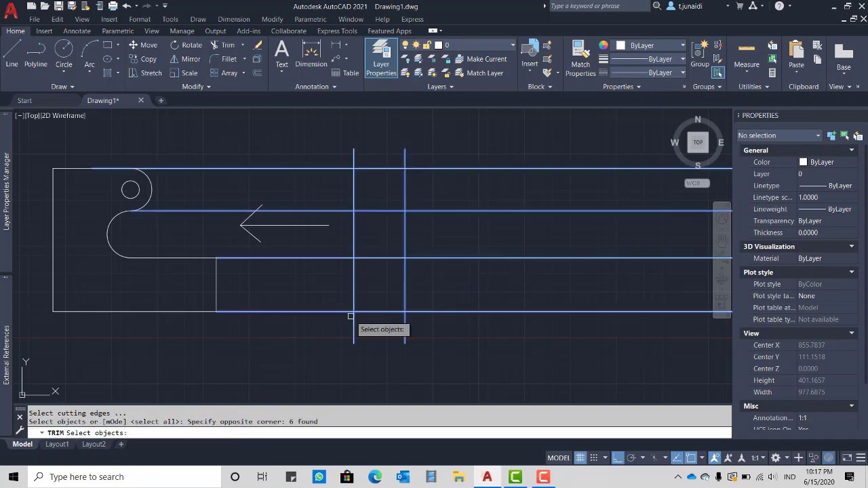Viewport: 868px width, 488px height.
Task: Open the Annotate ribbon tab
Action: pyautogui.click(x=77, y=31)
